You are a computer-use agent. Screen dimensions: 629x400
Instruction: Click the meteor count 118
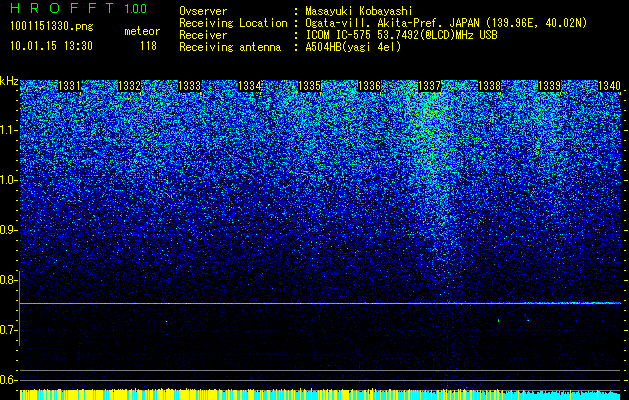(148, 46)
